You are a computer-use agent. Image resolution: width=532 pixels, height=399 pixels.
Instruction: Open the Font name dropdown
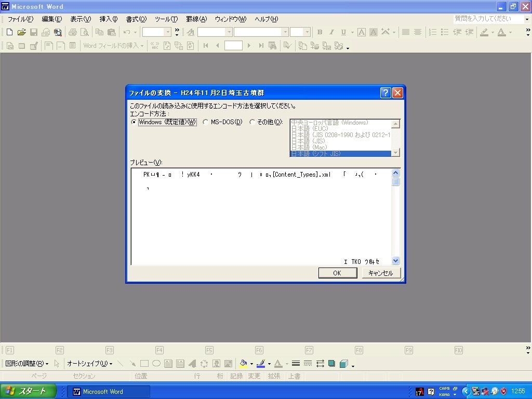click(285, 32)
